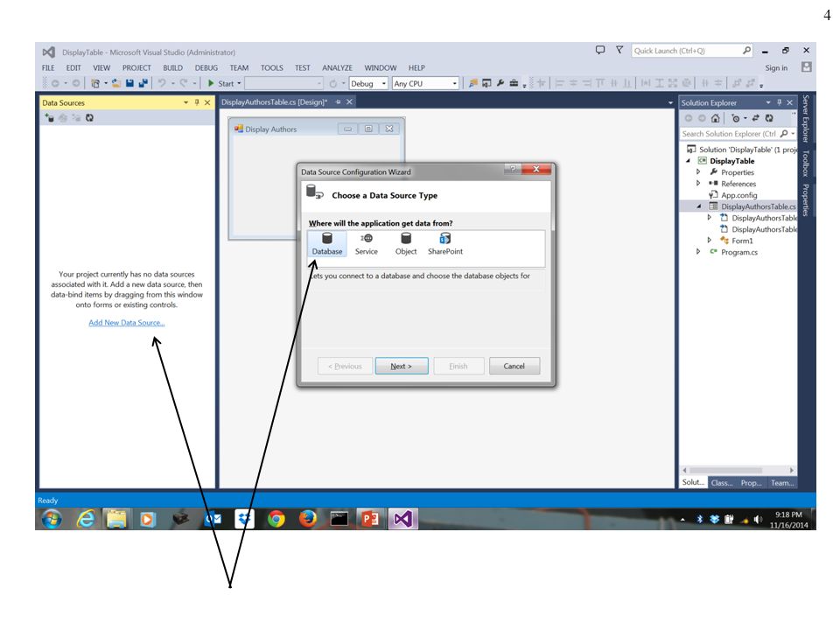The width and height of the screenshot is (840, 630).
Task: Toggle auto-hide pin on Solution Explorer panel
Action: [x=779, y=102]
